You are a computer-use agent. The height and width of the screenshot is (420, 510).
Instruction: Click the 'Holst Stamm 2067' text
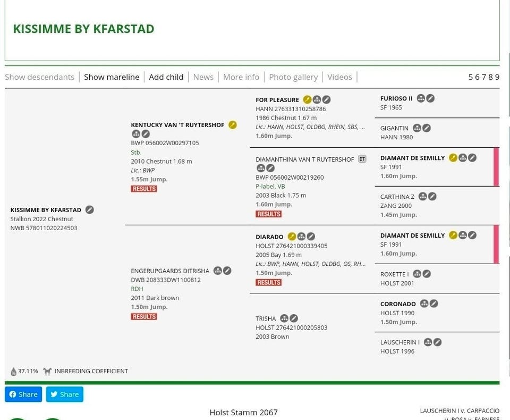(244, 413)
